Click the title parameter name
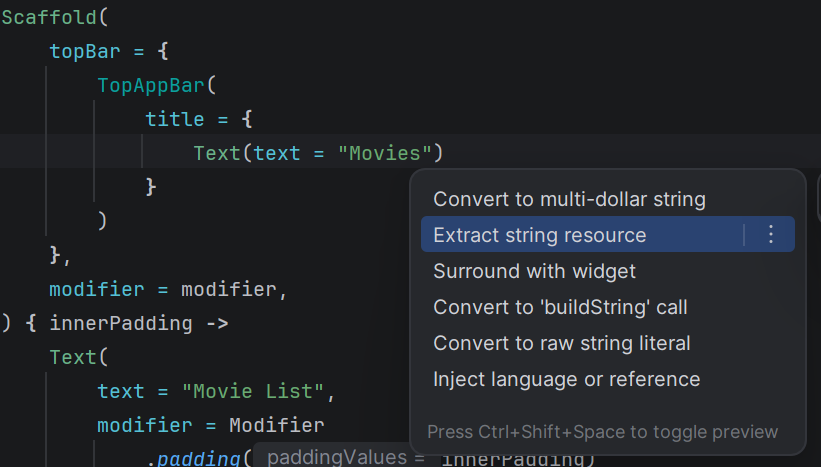 point(174,119)
